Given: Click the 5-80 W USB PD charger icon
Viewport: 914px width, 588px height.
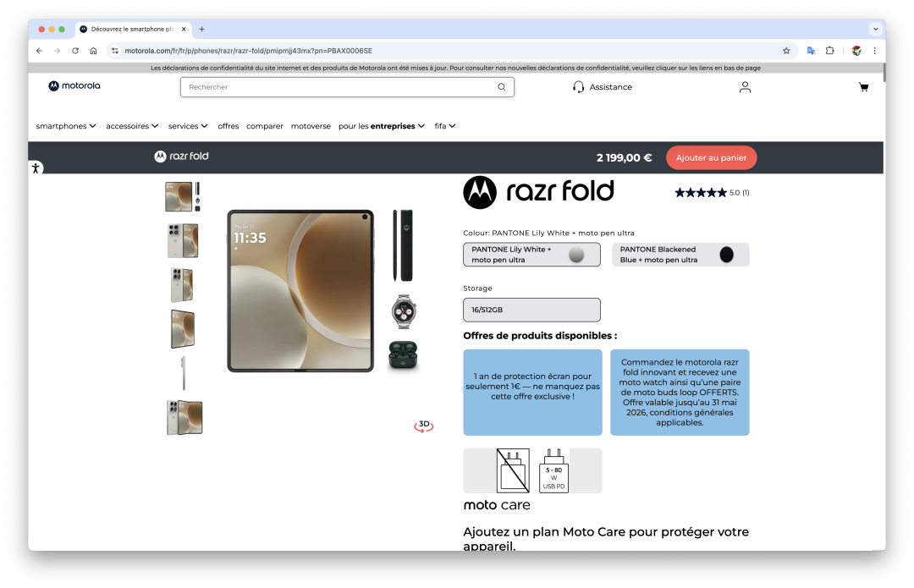Looking at the screenshot, I should (553, 470).
